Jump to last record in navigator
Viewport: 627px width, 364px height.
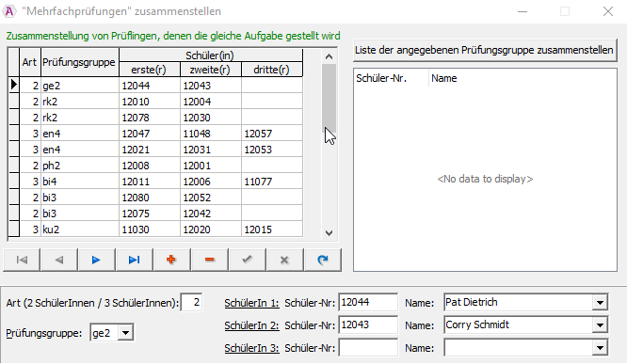pyautogui.click(x=134, y=260)
